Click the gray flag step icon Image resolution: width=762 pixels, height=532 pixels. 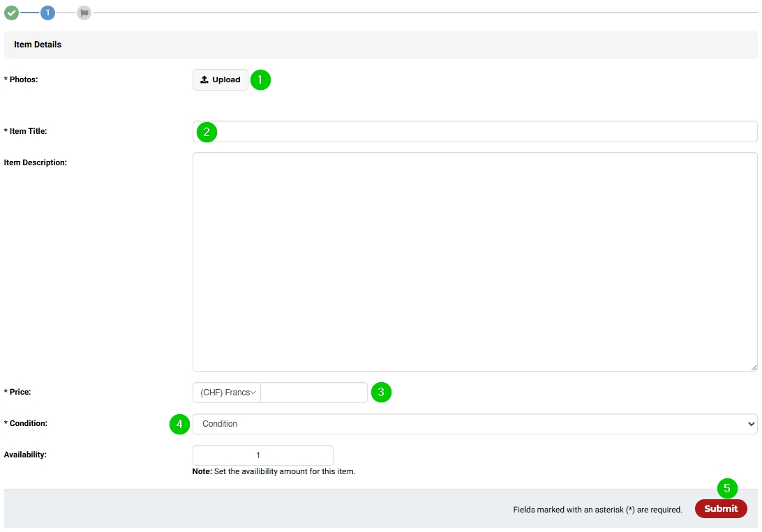84,12
